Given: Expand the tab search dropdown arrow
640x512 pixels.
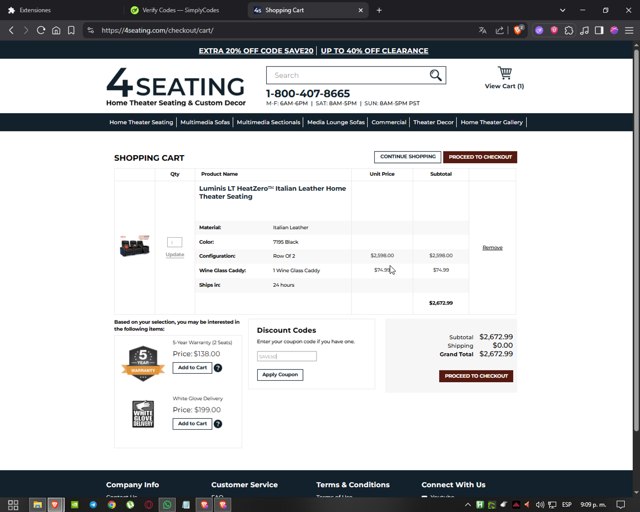Looking at the screenshot, I should tap(562, 10).
